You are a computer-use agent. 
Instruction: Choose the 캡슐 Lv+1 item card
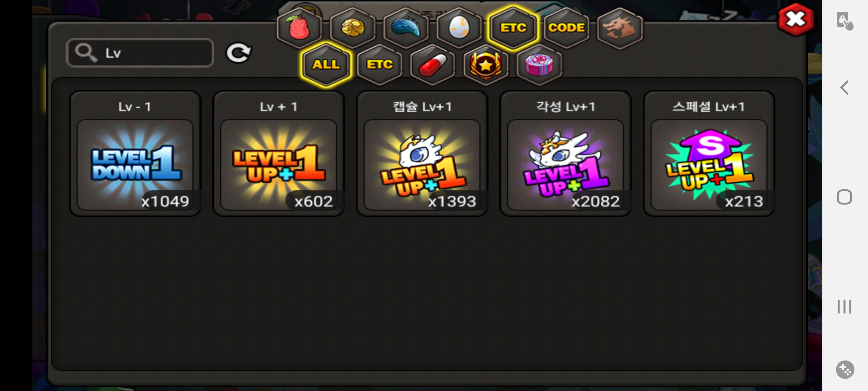point(422,154)
